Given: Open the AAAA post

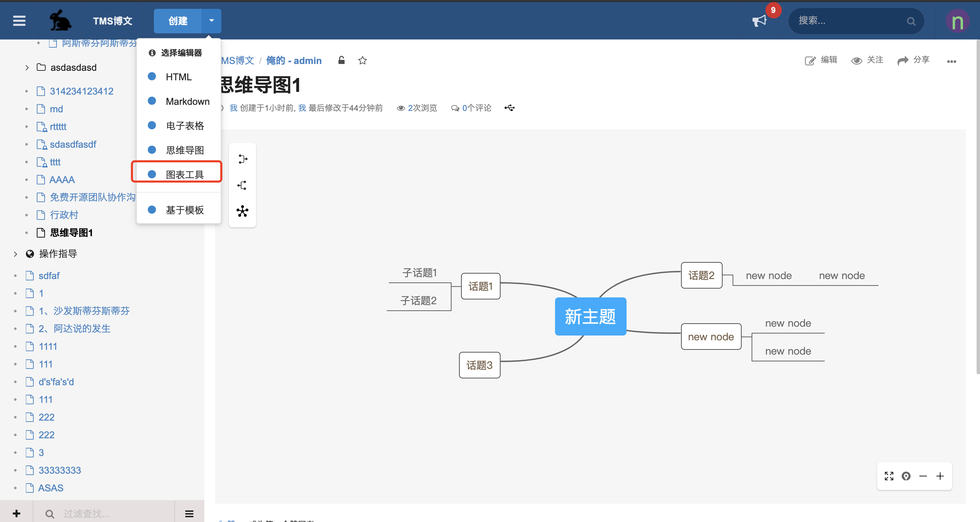Looking at the screenshot, I should click(x=62, y=179).
